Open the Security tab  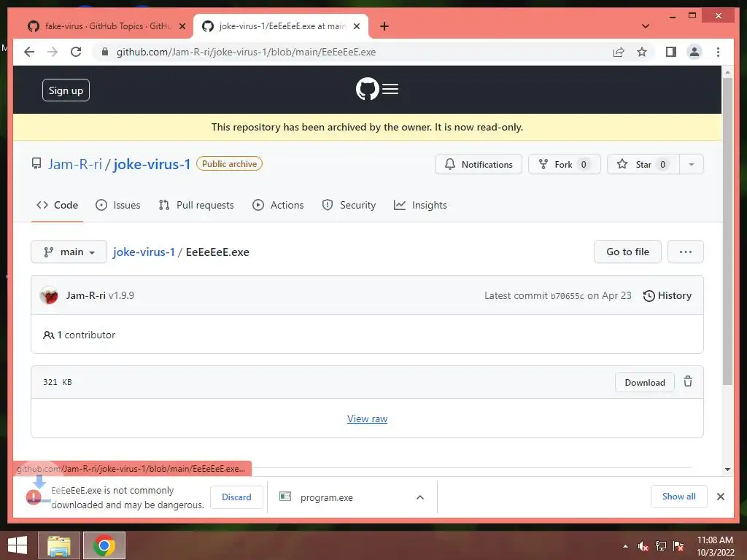349,205
